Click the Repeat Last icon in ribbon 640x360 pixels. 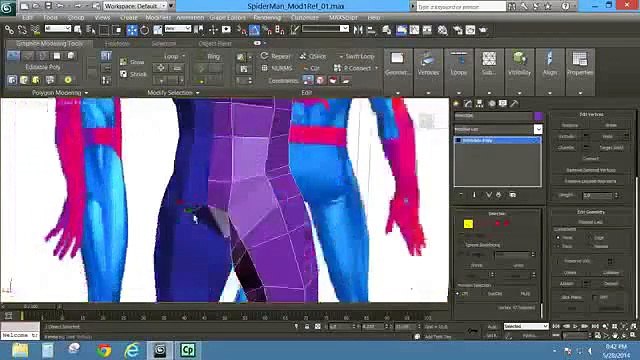coord(264,56)
